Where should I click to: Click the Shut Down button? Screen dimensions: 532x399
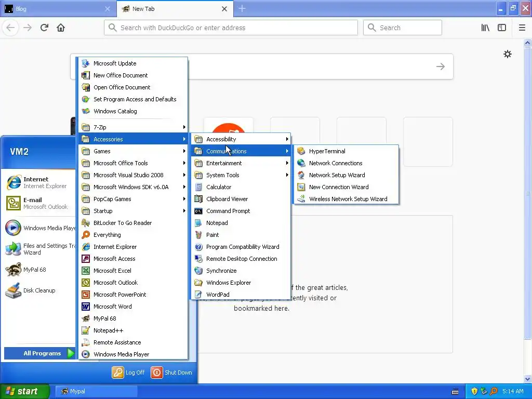pyautogui.click(x=171, y=373)
